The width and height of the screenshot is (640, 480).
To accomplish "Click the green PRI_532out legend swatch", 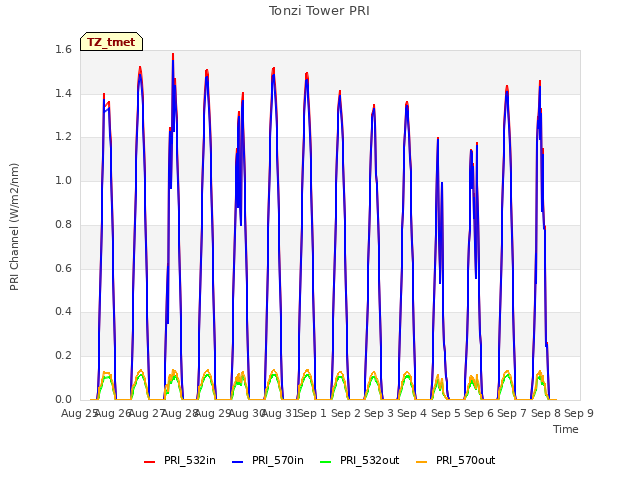I will click(325, 462).
